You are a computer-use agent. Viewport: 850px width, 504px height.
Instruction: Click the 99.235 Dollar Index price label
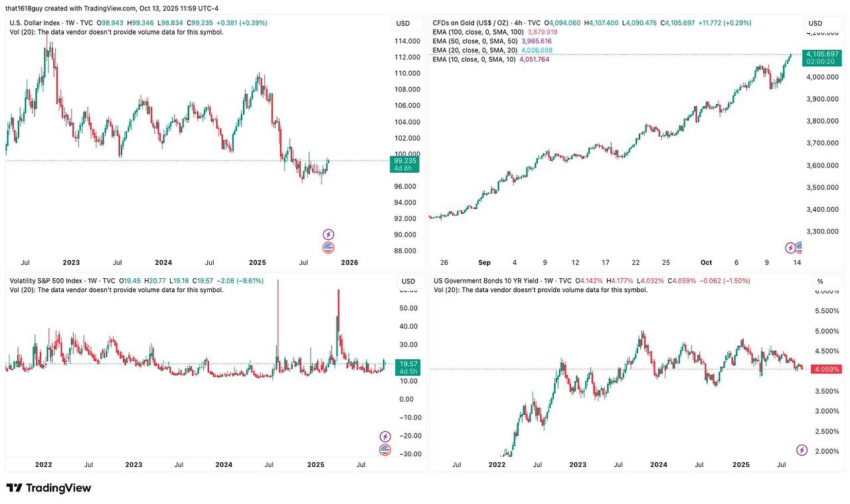click(405, 161)
